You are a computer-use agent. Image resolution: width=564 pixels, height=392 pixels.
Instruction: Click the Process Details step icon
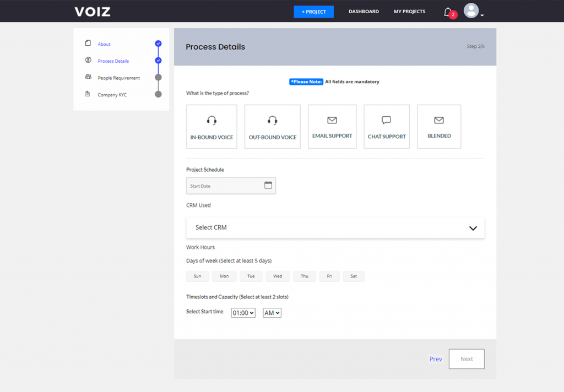[x=88, y=59]
